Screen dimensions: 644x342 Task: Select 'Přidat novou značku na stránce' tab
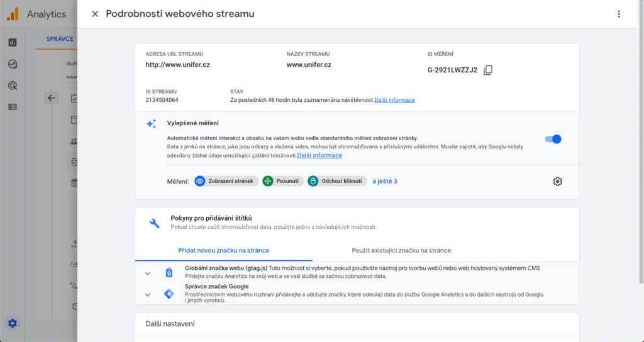[x=223, y=250]
